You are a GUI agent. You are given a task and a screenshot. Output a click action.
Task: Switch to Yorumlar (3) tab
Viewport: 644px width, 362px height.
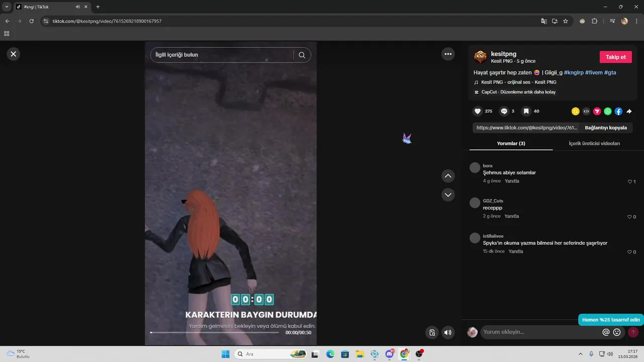coord(511,143)
